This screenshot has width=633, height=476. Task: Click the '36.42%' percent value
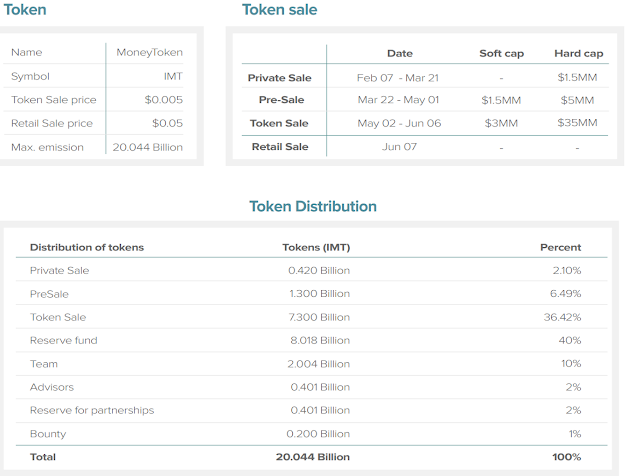point(562,317)
